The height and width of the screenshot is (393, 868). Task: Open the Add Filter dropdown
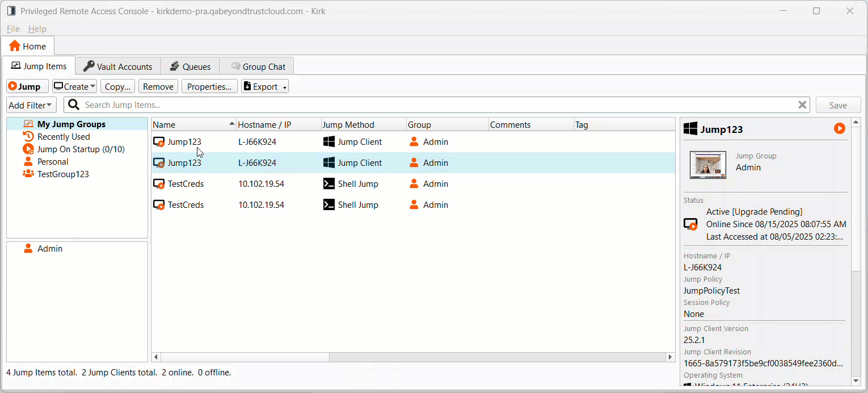(x=31, y=105)
